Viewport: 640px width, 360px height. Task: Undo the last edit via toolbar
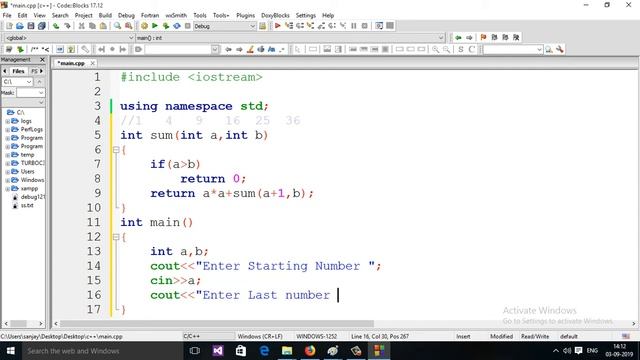pos(56,26)
